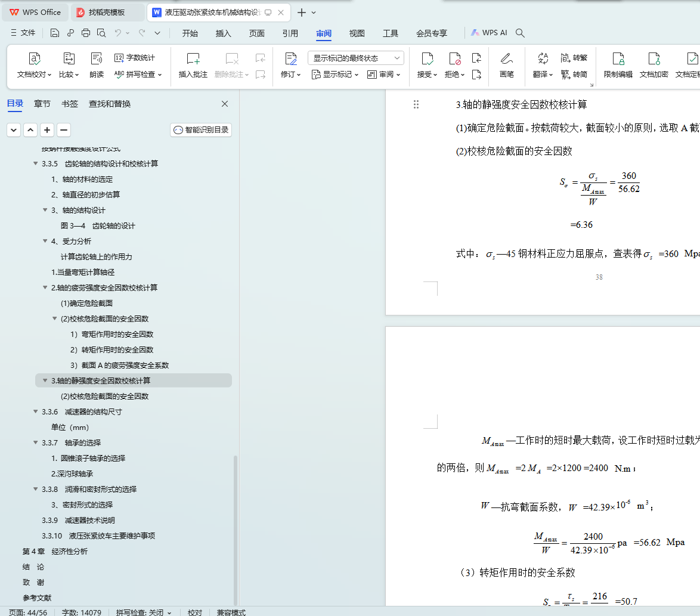This screenshot has width=700, height=616.
Task: Convert text with 转简 button
Action: pos(574,74)
